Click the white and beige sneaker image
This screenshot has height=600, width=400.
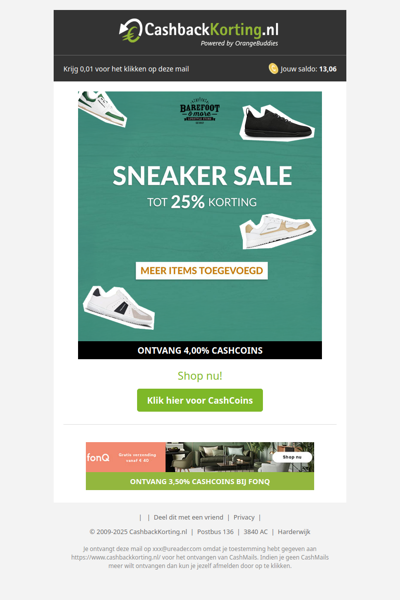[278, 231]
